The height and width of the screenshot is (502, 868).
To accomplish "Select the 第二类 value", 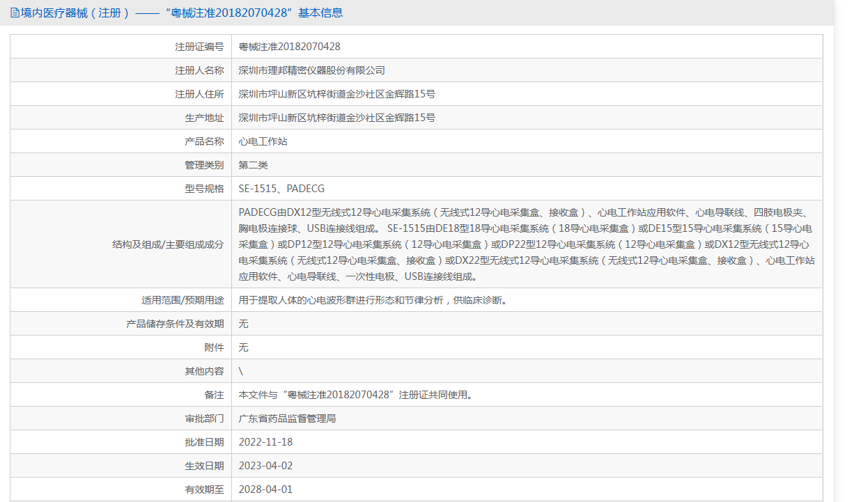I will 253,165.
